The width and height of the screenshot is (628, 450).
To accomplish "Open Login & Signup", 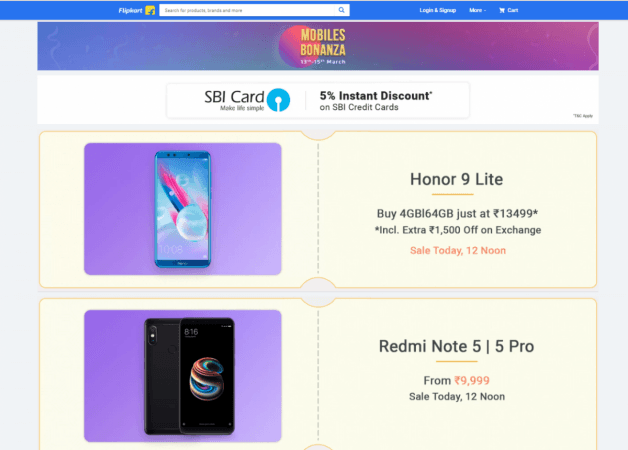I will click(438, 10).
